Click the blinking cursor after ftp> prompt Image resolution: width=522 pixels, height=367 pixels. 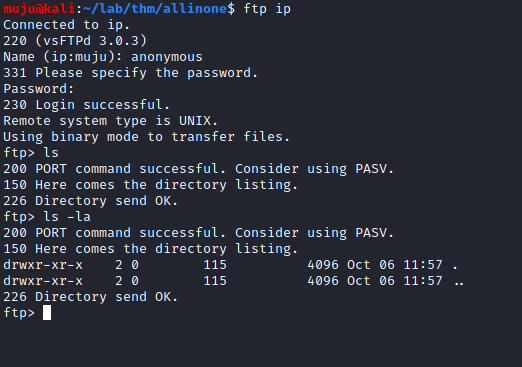pos(47,313)
